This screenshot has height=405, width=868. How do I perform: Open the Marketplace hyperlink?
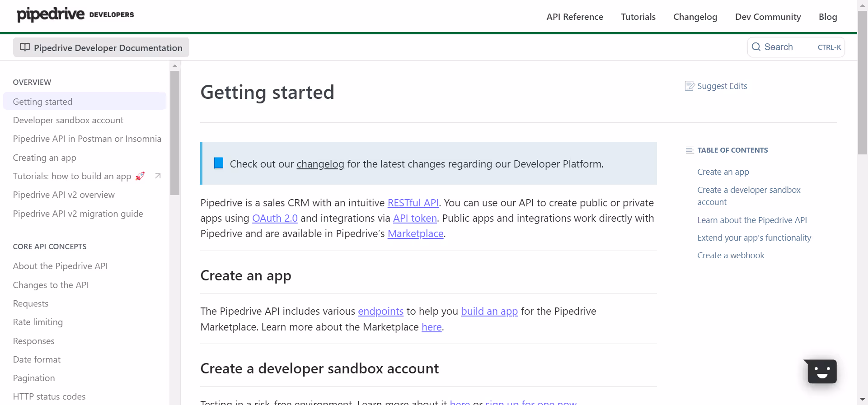point(415,234)
